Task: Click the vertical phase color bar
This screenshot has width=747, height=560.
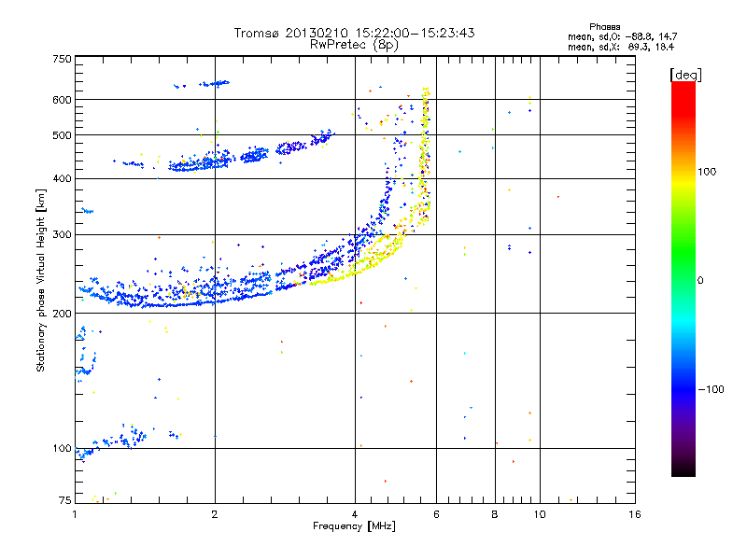Action: tap(684, 278)
